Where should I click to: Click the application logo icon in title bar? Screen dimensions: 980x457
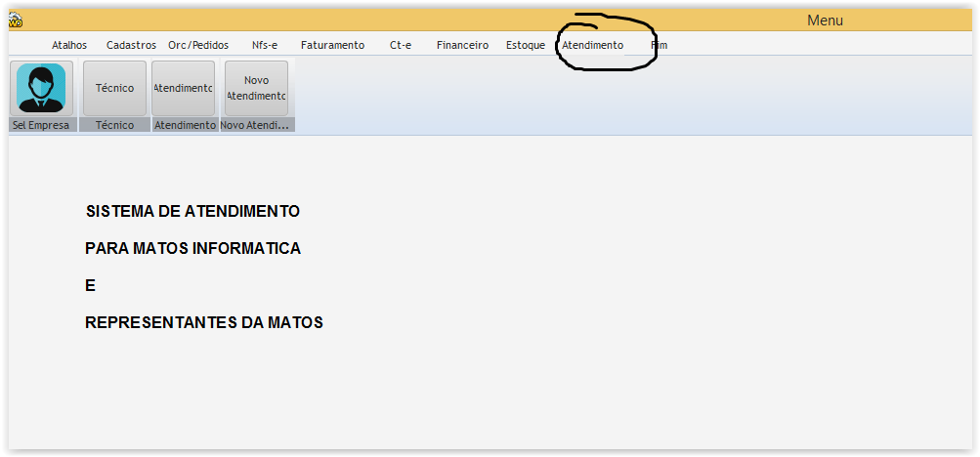coord(16,21)
